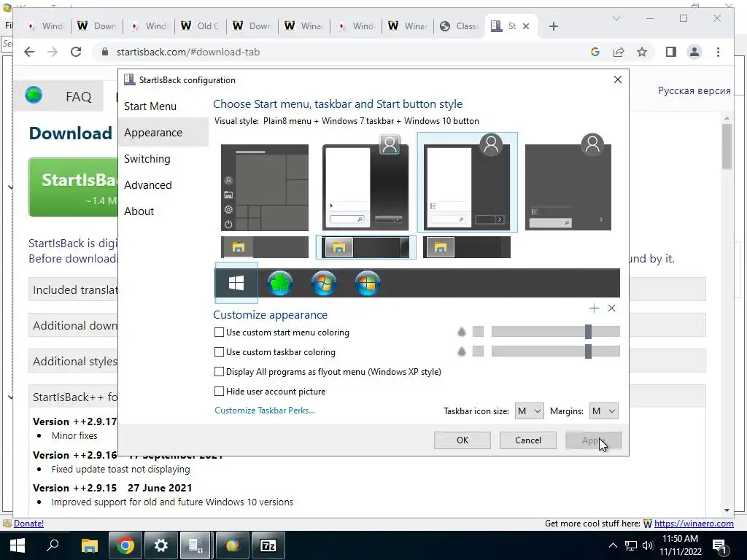Click the green globe logo beside FAQ

tap(34, 96)
